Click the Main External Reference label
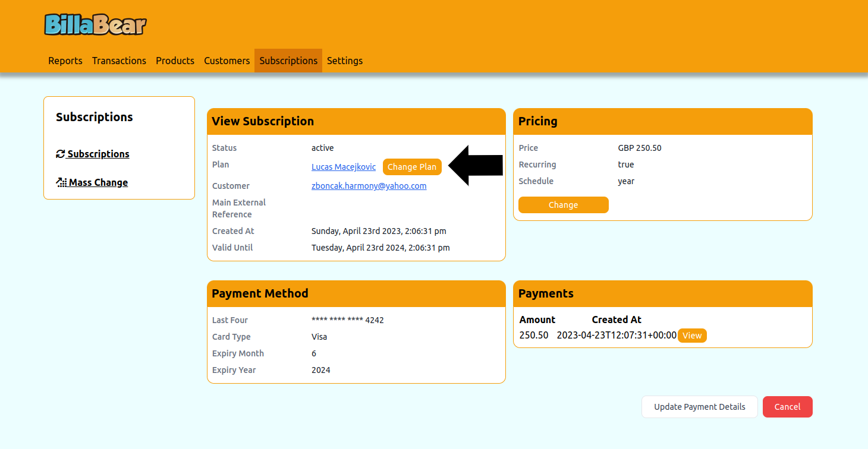Image resolution: width=868 pixels, height=449 pixels. 239,208
